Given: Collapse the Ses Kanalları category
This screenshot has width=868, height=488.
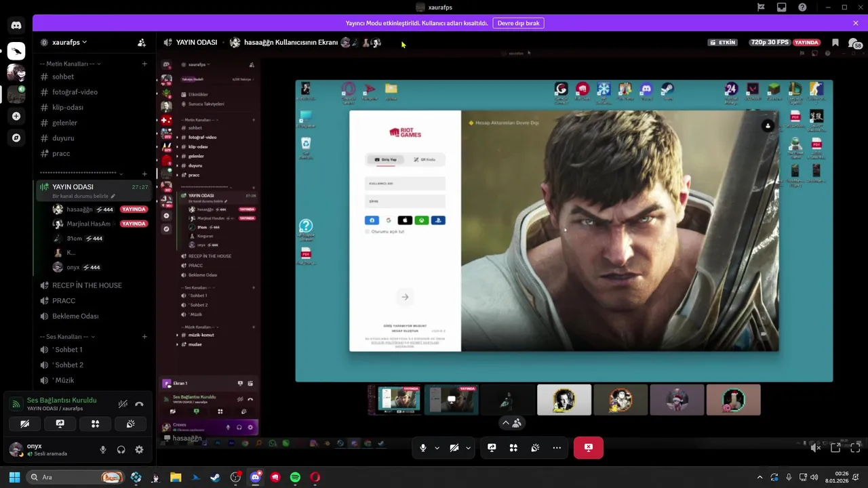Looking at the screenshot, I should tap(66, 337).
